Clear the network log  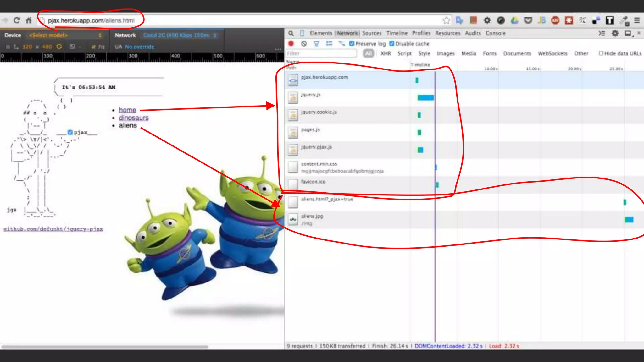(x=303, y=44)
